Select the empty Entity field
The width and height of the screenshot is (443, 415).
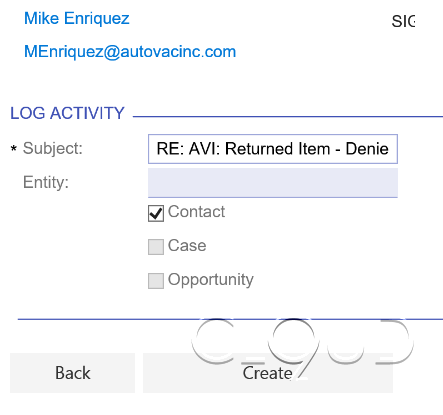273,183
